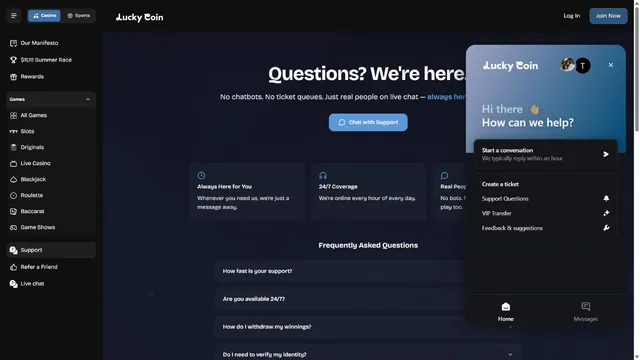
Task: Click 'Frequently Asked Questions' heading
Action: tap(368, 245)
